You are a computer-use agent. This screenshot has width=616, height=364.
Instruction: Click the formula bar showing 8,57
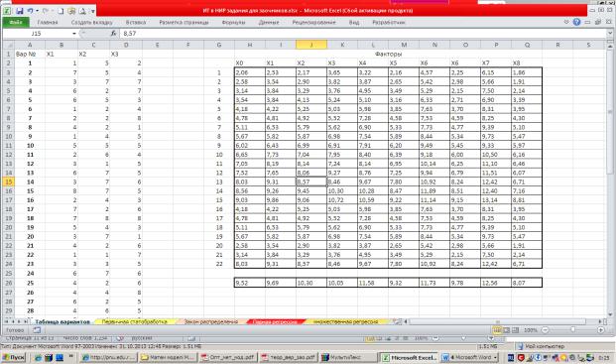[363, 34]
